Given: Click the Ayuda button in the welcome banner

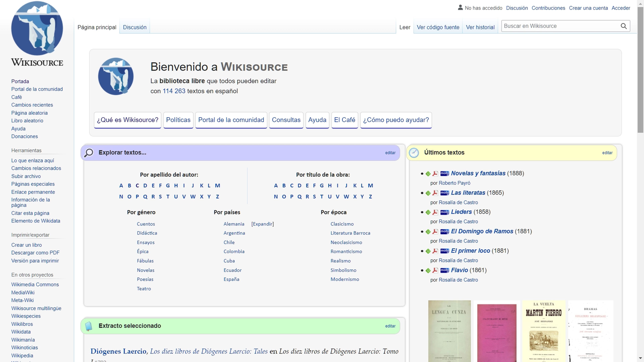Looking at the screenshot, I should [317, 120].
